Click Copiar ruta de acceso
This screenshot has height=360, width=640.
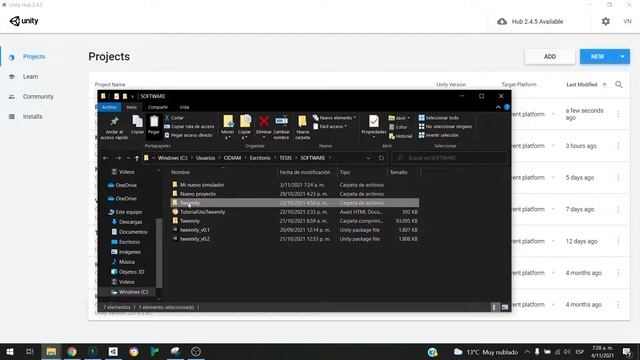(189, 127)
